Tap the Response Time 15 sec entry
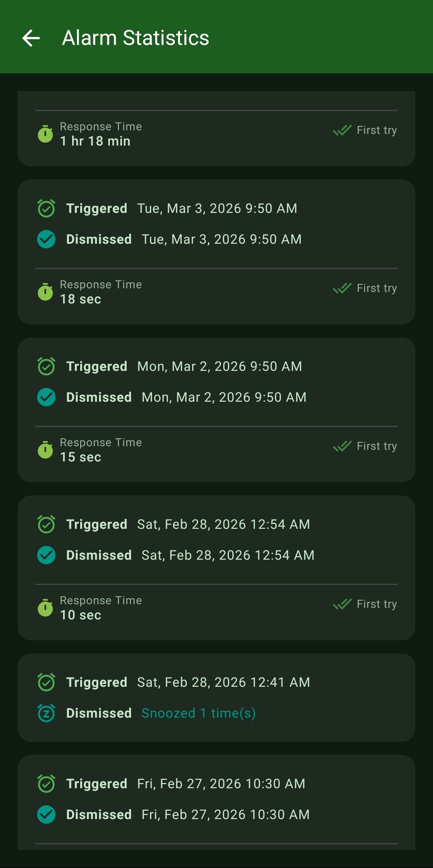 tap(101, 450)
